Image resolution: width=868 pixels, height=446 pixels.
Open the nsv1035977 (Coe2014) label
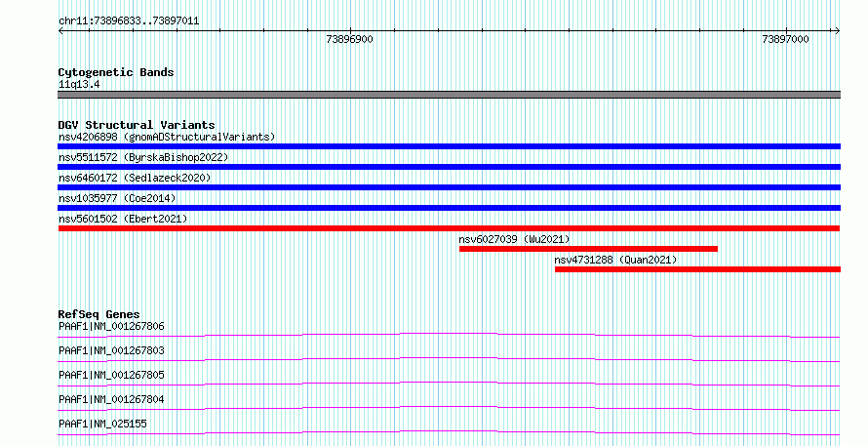tap(117, 198)
